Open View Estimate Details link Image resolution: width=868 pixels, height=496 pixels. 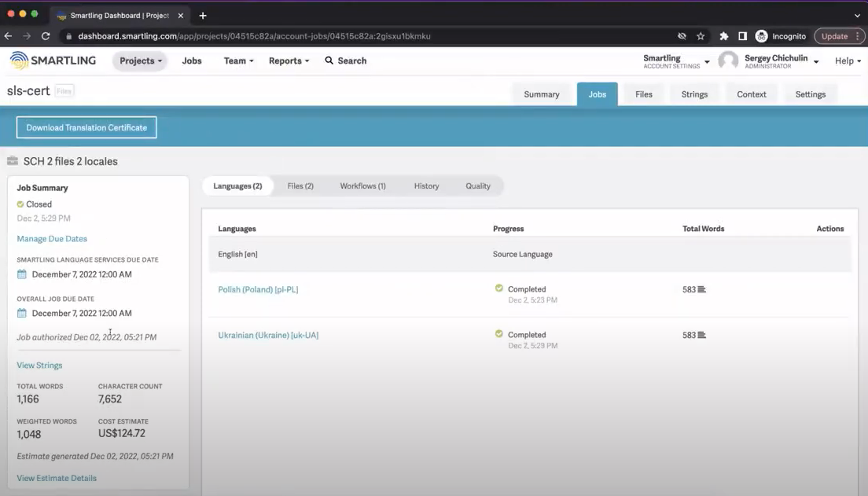click(x=57, y=478)
